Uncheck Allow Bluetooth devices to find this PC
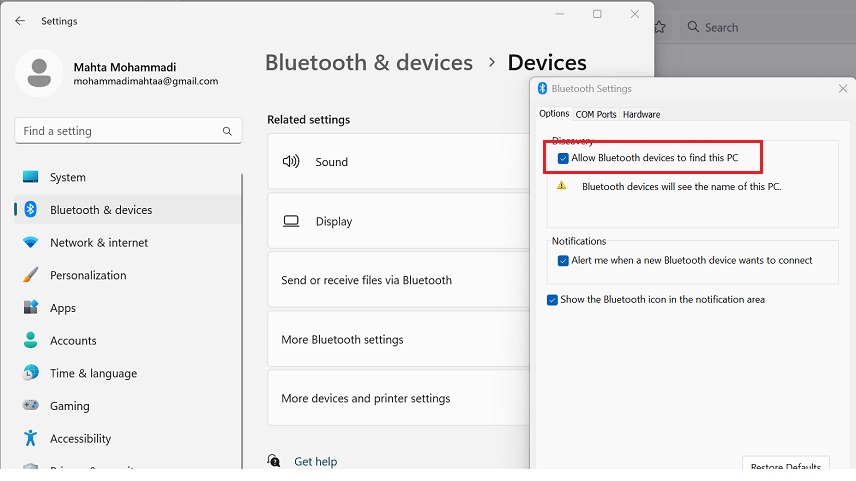856x481 pixels. pyautogui.click(x=563, y=158)
